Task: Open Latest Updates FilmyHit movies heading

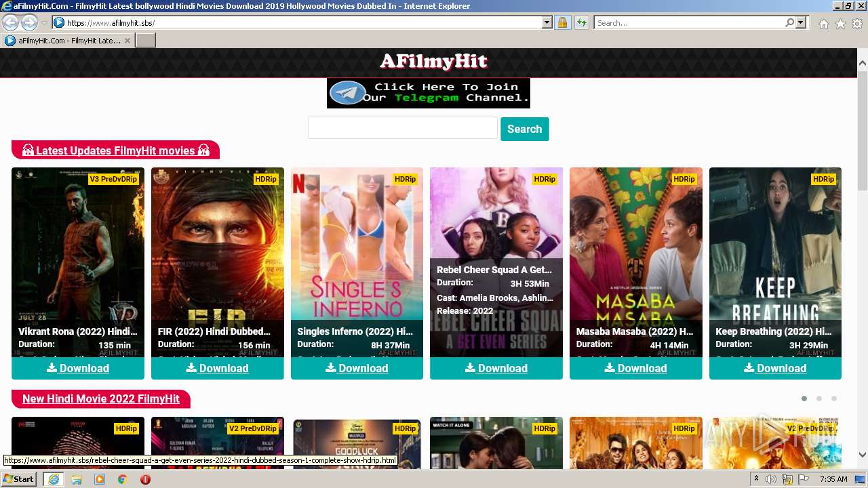Action: 115,150
